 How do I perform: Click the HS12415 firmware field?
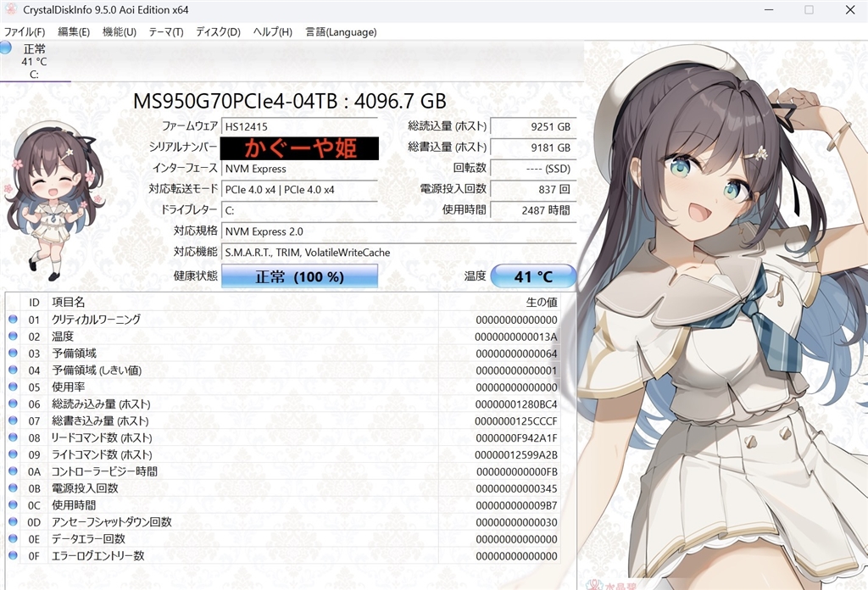pyautogui.click(x=299, y=126)
